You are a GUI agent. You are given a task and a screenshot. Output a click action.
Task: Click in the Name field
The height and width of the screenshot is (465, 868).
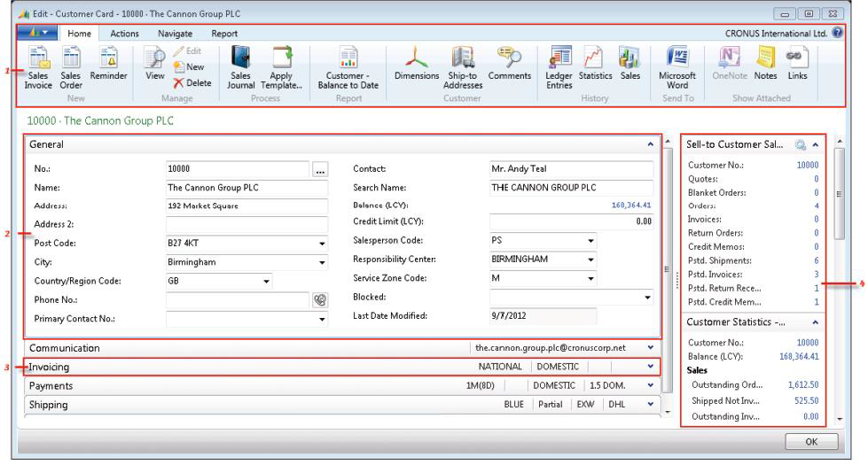[246, 188]
